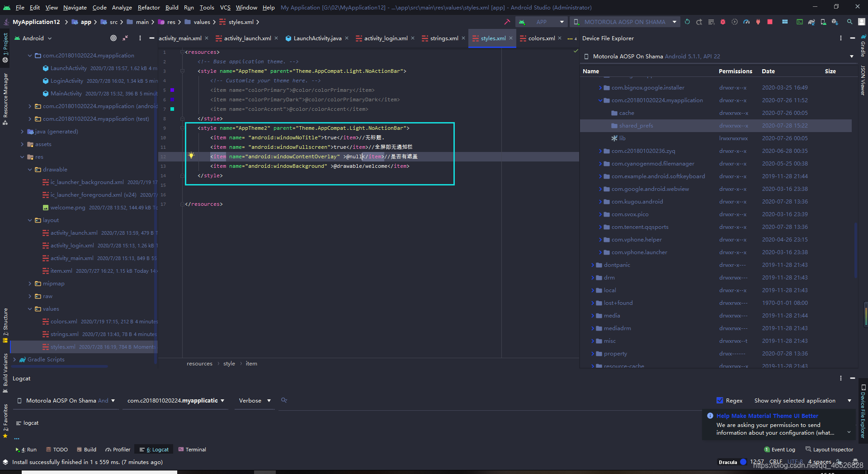This screenshot has width=868, height=474.
Task: Switch to colors.xml editor tab
Action: pyautogui.click(x=542, y=38)
